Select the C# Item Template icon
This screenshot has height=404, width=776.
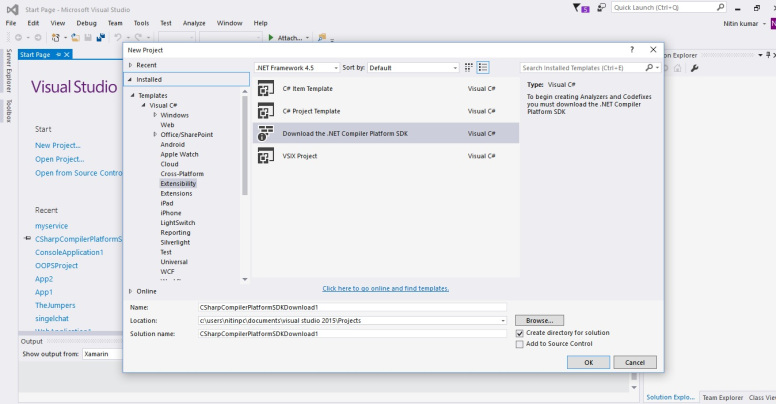(266, 89)
